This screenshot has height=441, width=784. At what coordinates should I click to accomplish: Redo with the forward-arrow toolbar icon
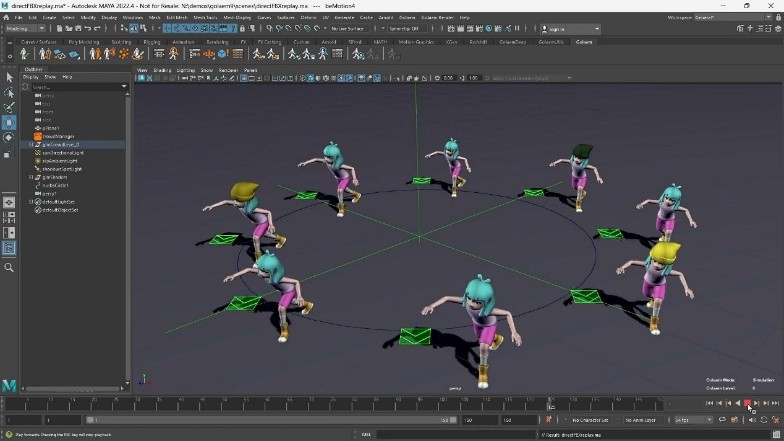(97, 28)
